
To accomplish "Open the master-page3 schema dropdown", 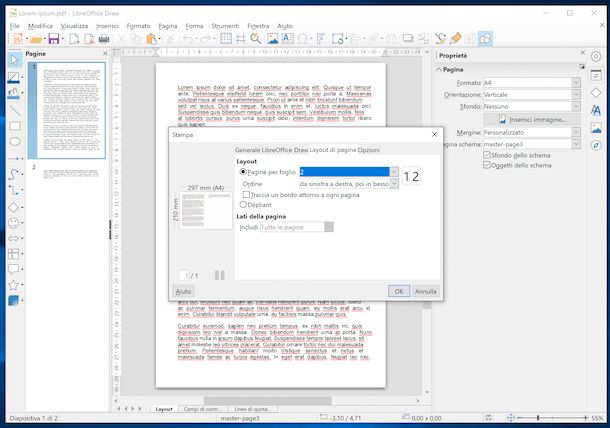I will pos(576,144).
